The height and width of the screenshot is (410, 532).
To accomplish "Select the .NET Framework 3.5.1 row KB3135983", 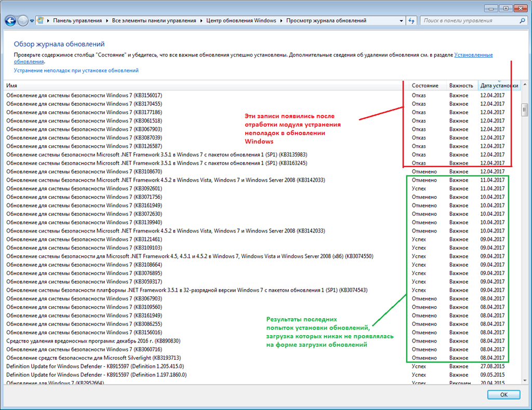I will [262, 155].
